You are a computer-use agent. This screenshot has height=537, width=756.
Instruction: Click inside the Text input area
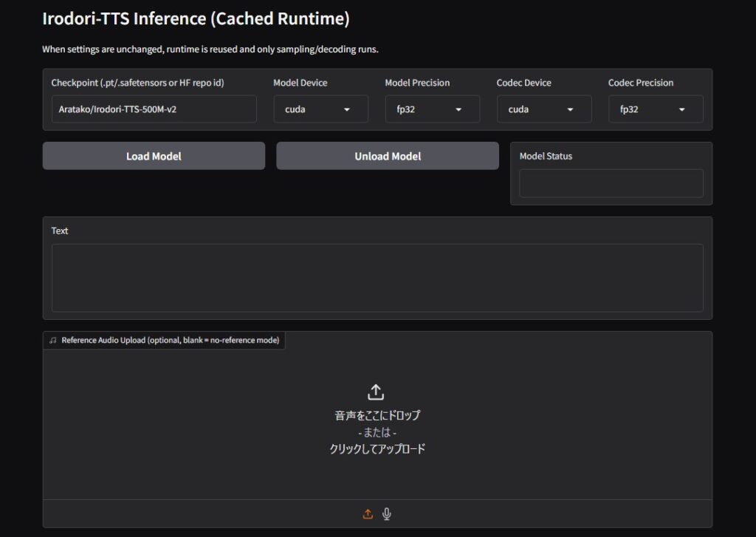(x=377, y=278)
